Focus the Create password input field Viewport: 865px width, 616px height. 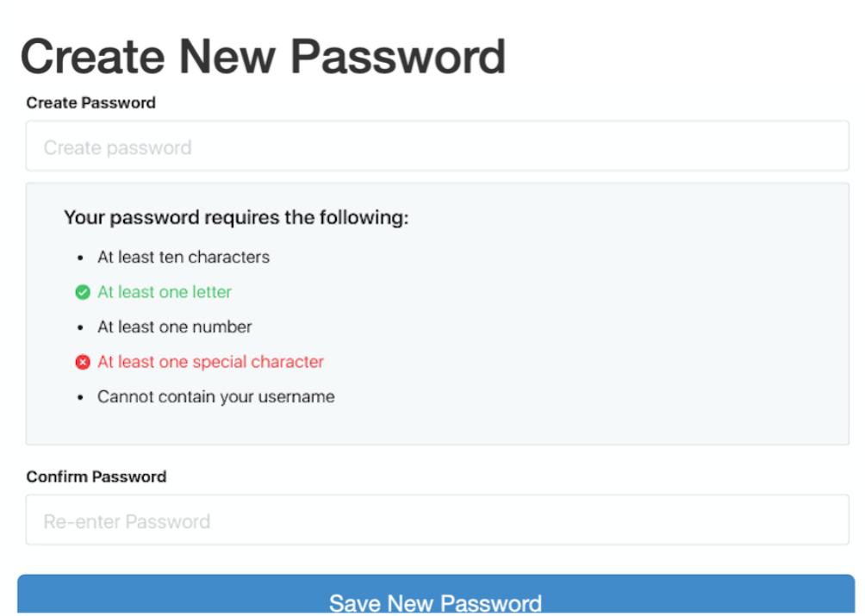(437, 147)
